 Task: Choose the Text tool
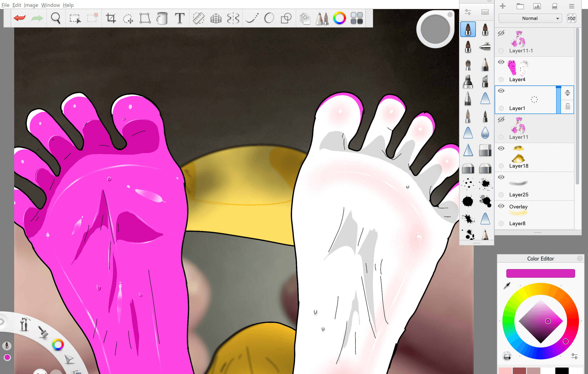(x=180, y=18)
